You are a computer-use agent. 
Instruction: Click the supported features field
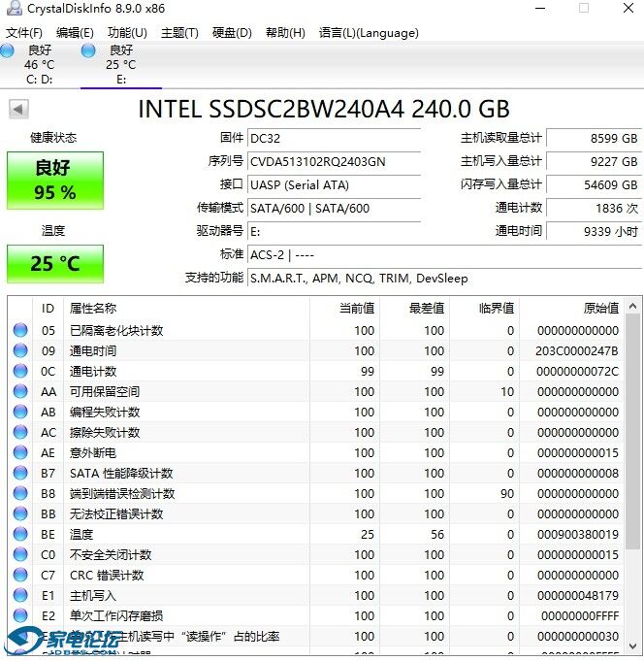coord(445,279)
